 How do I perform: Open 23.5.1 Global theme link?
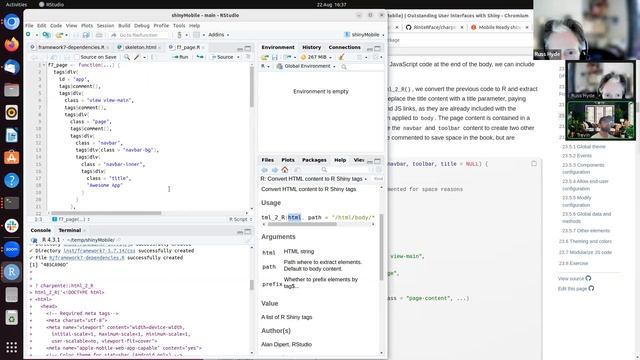point(584,147)
